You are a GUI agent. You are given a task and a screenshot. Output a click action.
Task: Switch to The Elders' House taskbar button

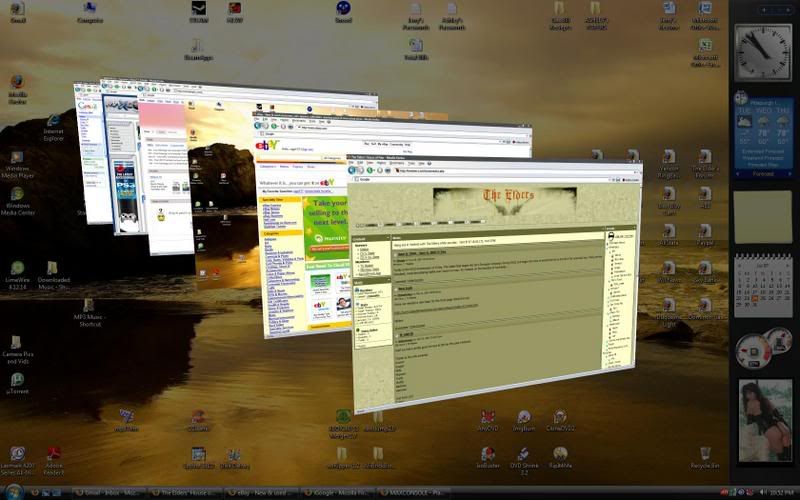point(184,493)
